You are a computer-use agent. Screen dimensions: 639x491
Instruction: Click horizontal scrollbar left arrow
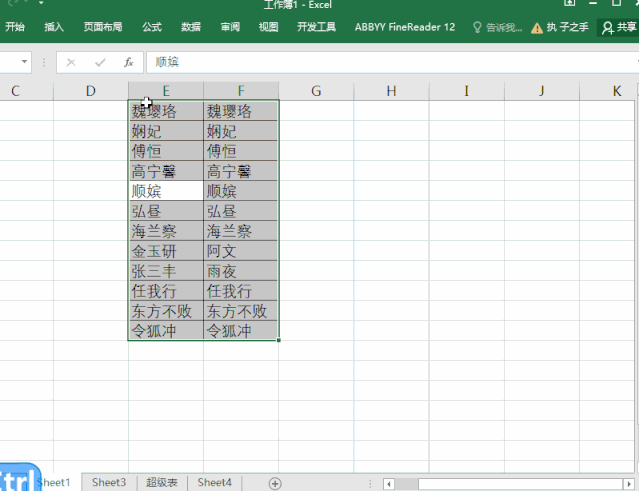point(388,484)
